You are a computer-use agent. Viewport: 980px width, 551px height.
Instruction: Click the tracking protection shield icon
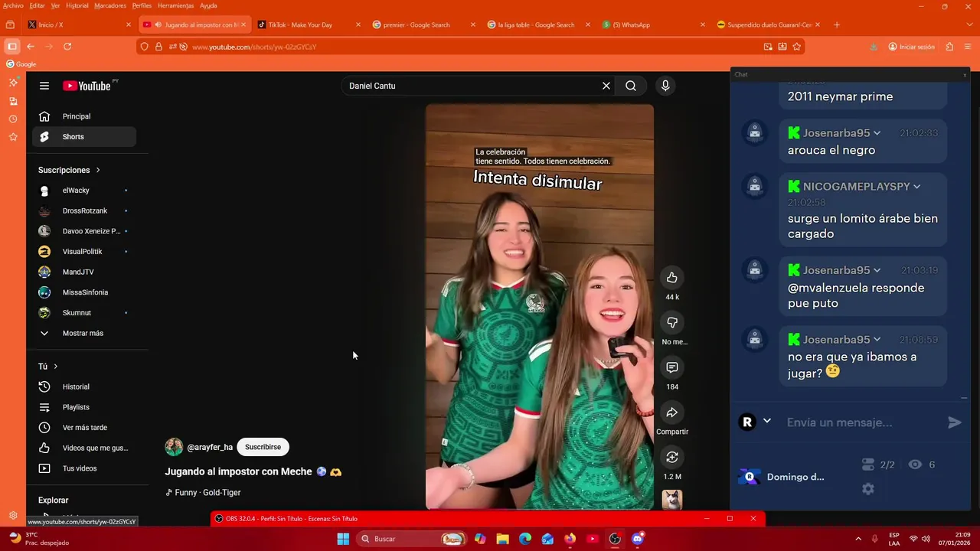tap(144, 47)
